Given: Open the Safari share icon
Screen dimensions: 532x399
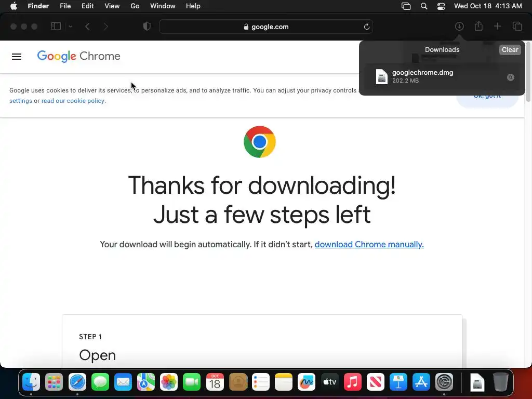Looking at the screenshot, I should (x=478, y=26).
